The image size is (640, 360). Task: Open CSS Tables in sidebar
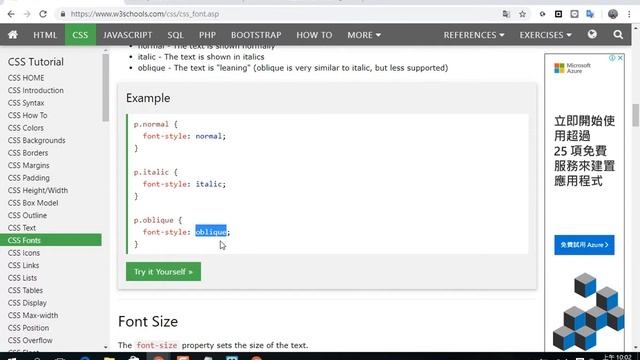click(x=25, y=290)
